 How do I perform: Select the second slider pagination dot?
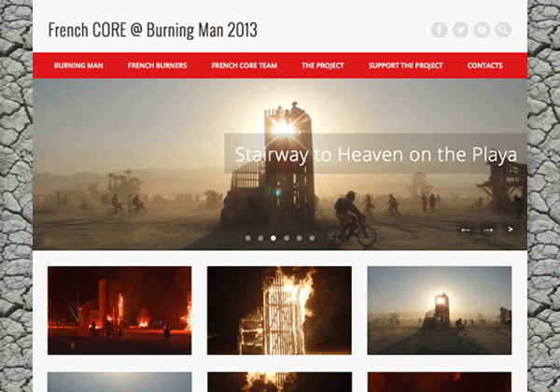click(x=260, y=238)
